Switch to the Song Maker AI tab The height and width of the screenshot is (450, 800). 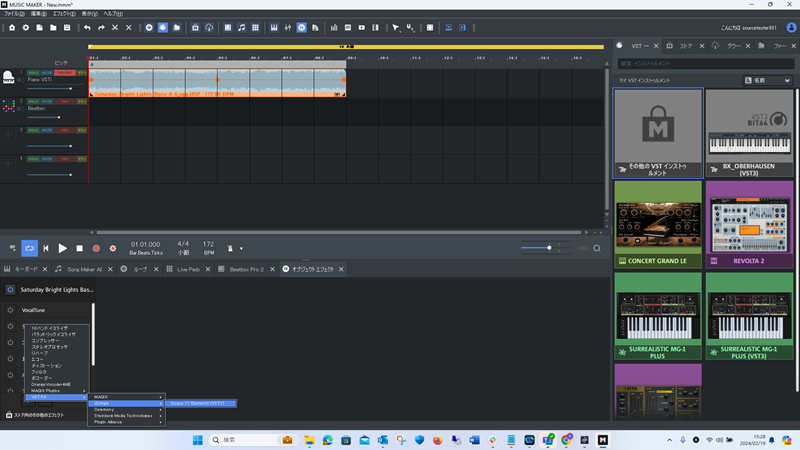coord(84,269)
